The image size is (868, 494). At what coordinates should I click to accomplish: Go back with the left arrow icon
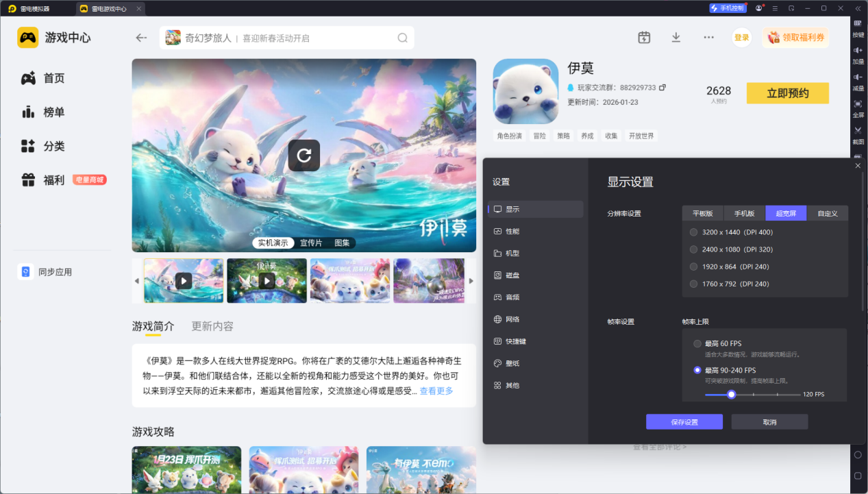click(142, 38)
